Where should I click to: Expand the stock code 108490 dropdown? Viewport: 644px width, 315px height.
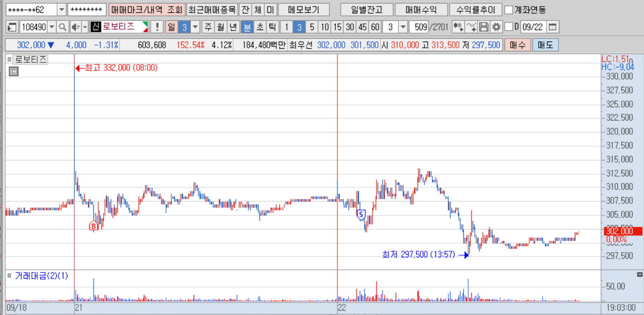(52, 27)
